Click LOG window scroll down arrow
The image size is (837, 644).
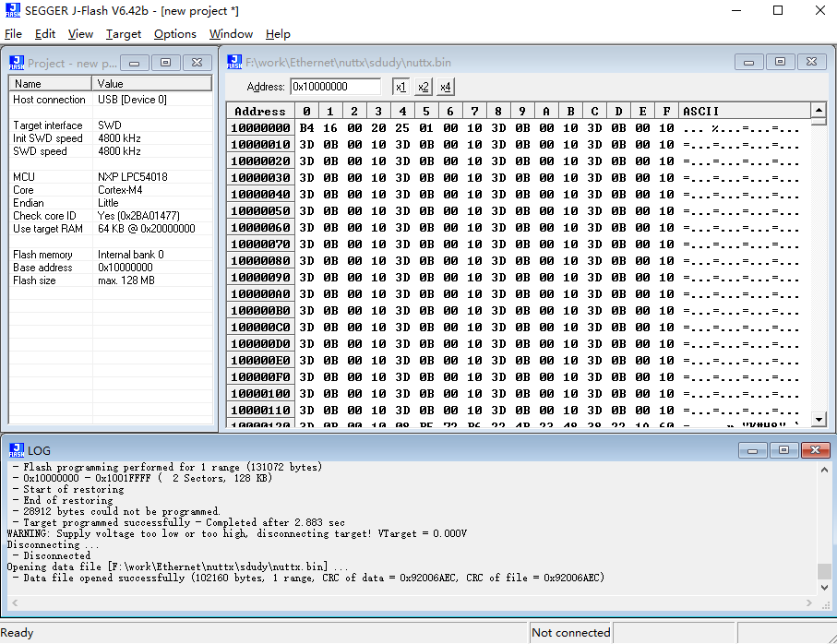824,588
